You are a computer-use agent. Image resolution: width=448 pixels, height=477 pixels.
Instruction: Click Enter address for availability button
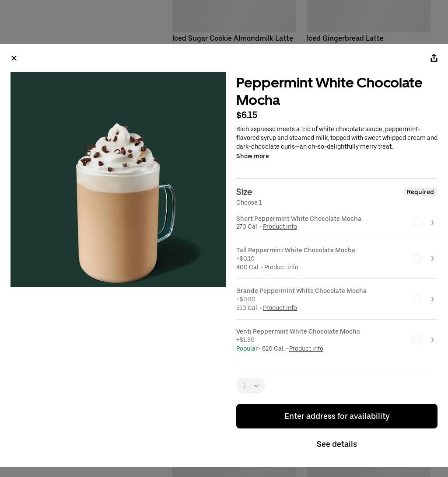[337, 416]
